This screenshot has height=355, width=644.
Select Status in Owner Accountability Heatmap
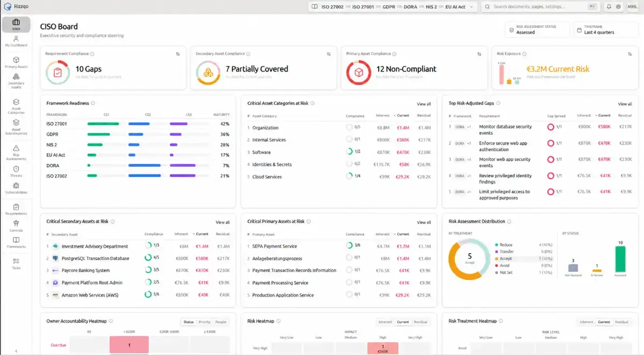click(x=188, y=322)
